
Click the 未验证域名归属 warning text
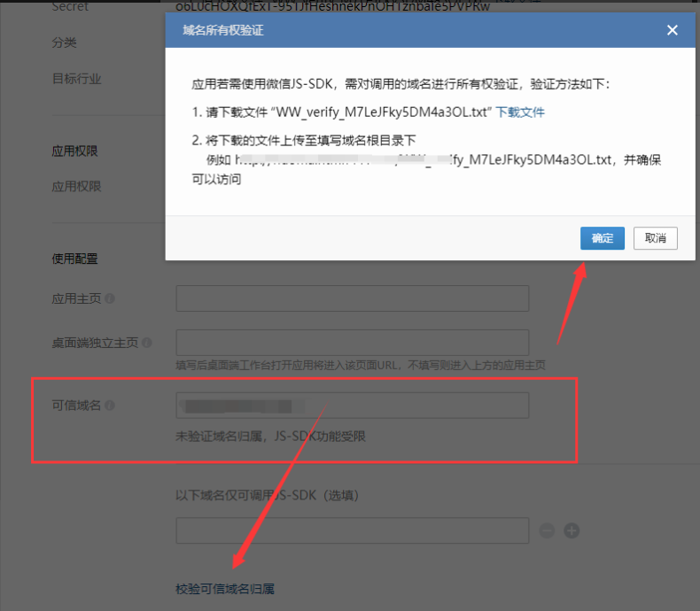(270, 437)
